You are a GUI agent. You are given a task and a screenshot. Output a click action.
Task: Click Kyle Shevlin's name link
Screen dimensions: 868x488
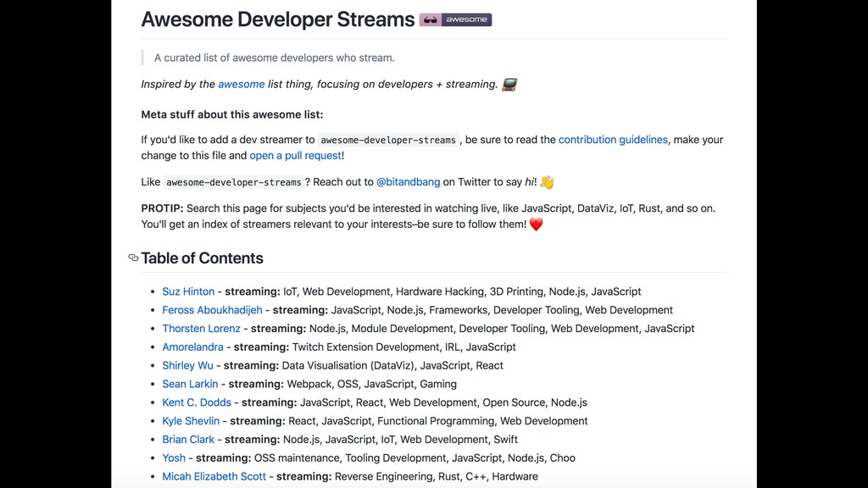pyautogui.click(x=191, y=421)
